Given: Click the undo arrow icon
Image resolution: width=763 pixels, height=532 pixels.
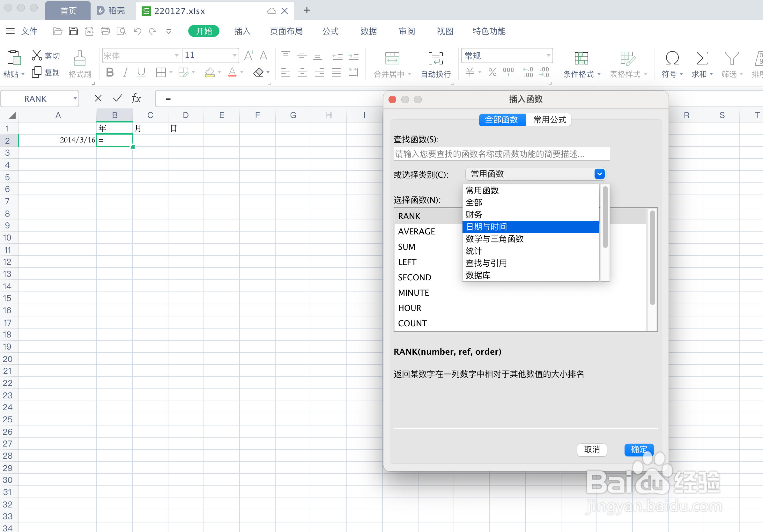Looking at the screenshot, I should (137, 31).
